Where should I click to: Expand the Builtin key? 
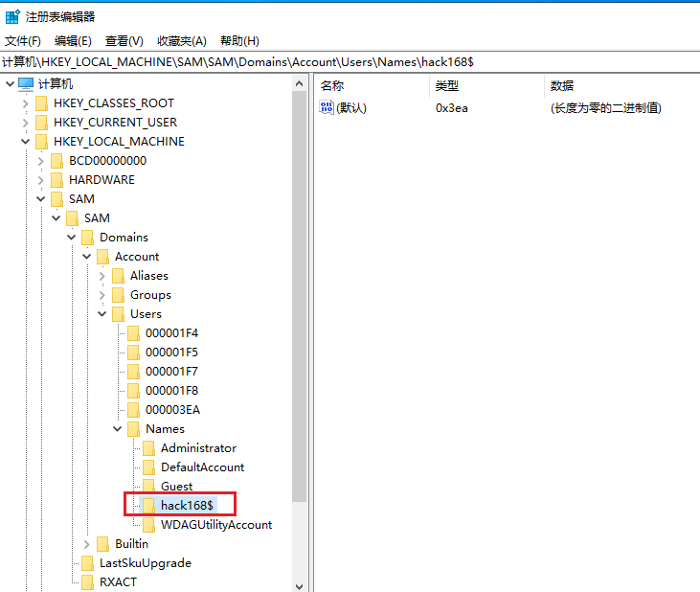tap(86, 544)
